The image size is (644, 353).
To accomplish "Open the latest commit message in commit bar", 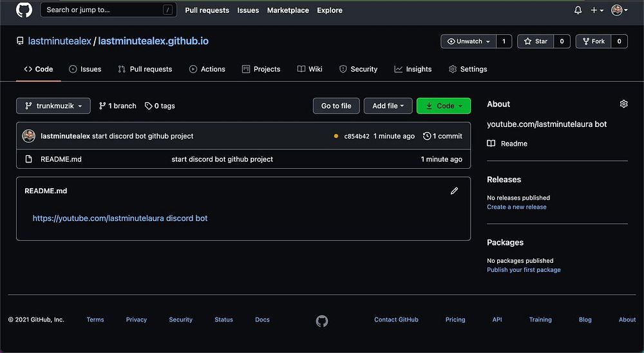I will (x=142, y=136).
